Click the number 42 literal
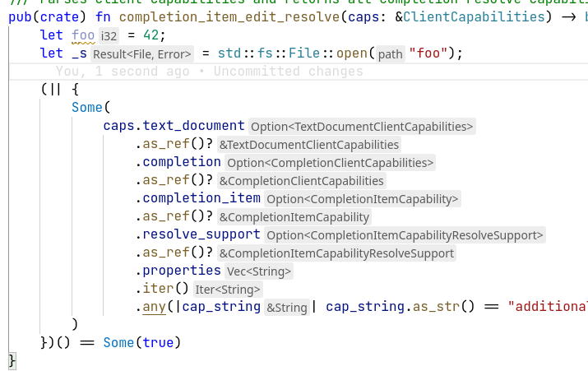 151,35
